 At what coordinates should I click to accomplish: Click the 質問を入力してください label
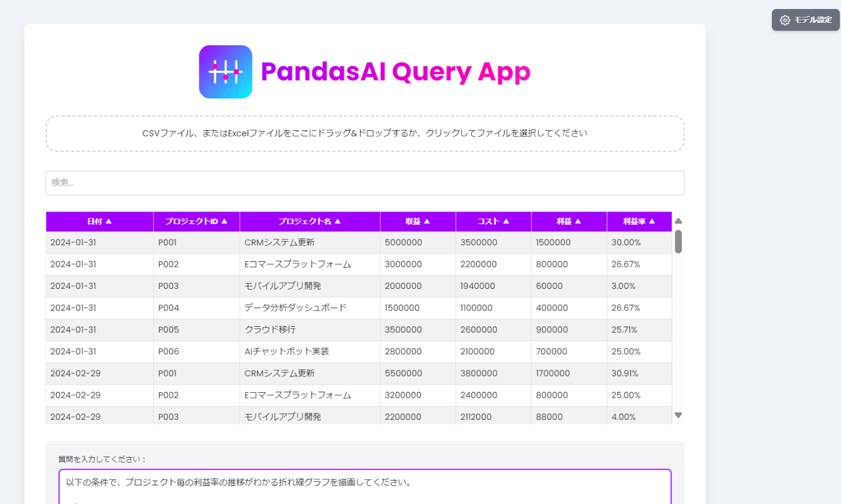click(x=102, y=459)
